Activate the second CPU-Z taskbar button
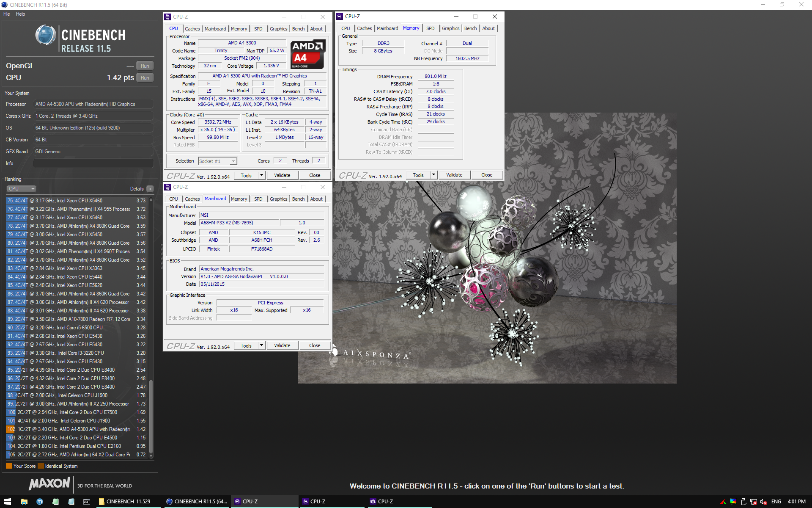812x508 pixels. tap(332, 502)
